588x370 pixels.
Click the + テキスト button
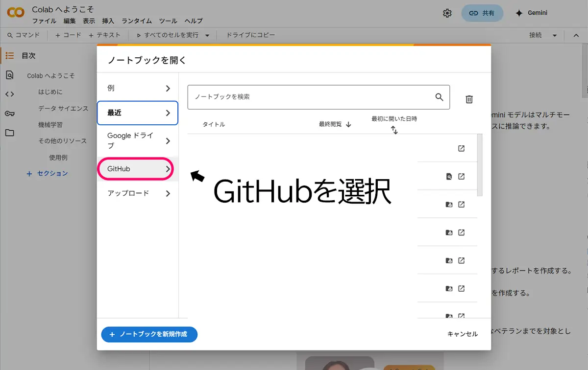(x=104, y=35)
